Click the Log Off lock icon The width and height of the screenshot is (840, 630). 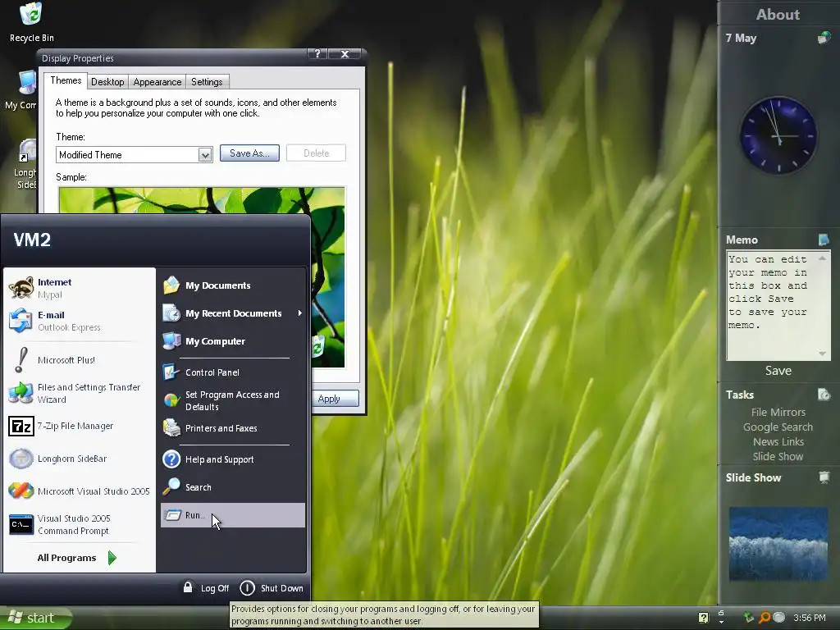point(188,587)
